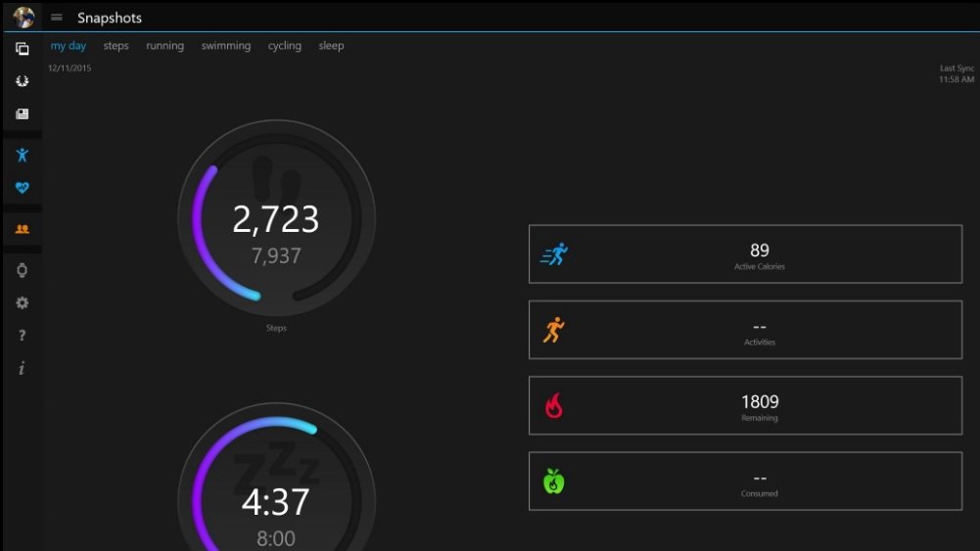Open the help question mark icon
The width and height of the screenshot is (980, 551).
(x=22, y=336)
